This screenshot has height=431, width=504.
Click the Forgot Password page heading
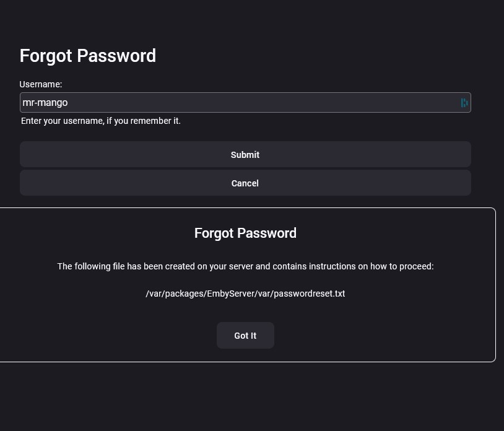click(x=88, y=56)
